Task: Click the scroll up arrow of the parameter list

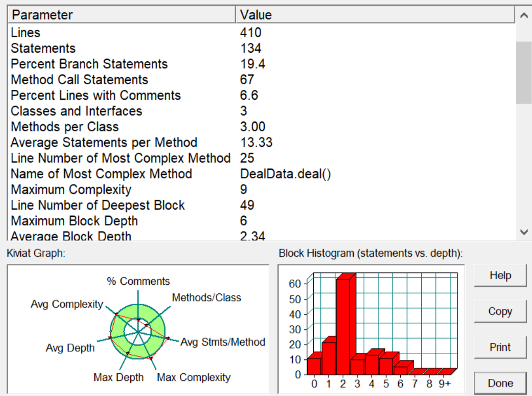Action: [x=523, y=15]
